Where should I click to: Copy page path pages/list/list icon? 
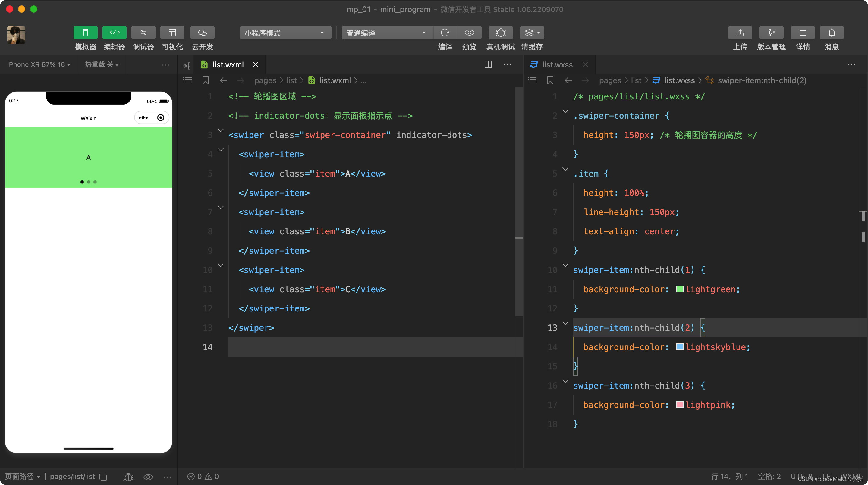(103, 477)
